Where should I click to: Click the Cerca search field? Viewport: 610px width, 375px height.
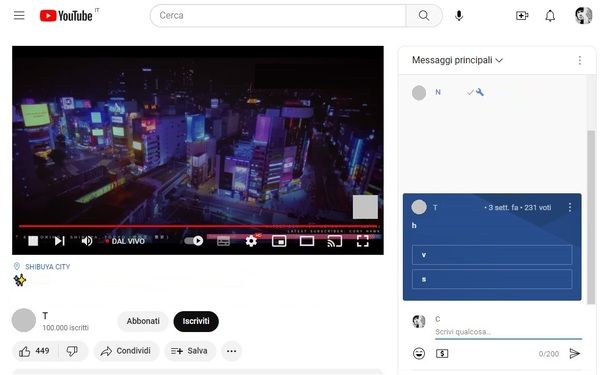pos(278,16)
